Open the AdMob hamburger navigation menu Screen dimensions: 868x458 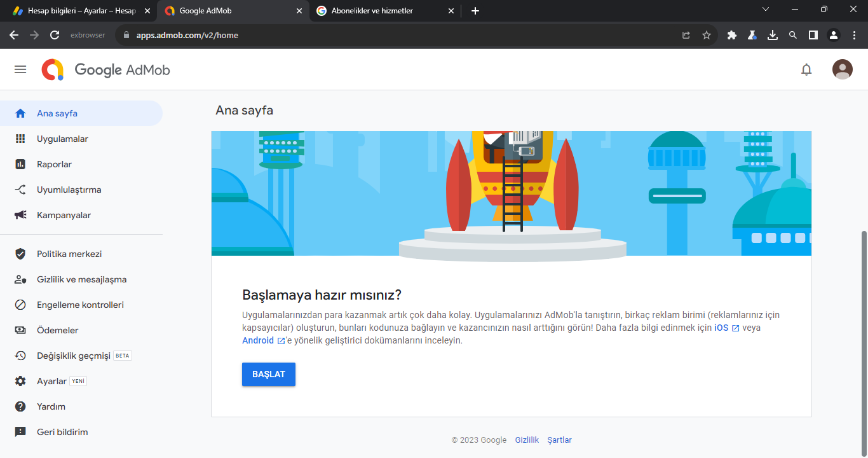(x=20, y=69)
